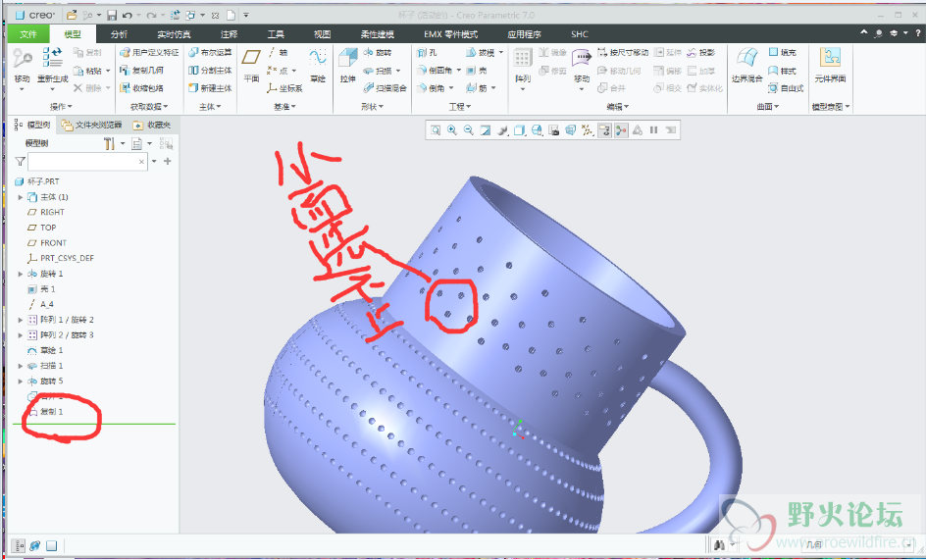Toggle model tree display at bottom-left
The image size is (926, 560).
tap(19, 545)
